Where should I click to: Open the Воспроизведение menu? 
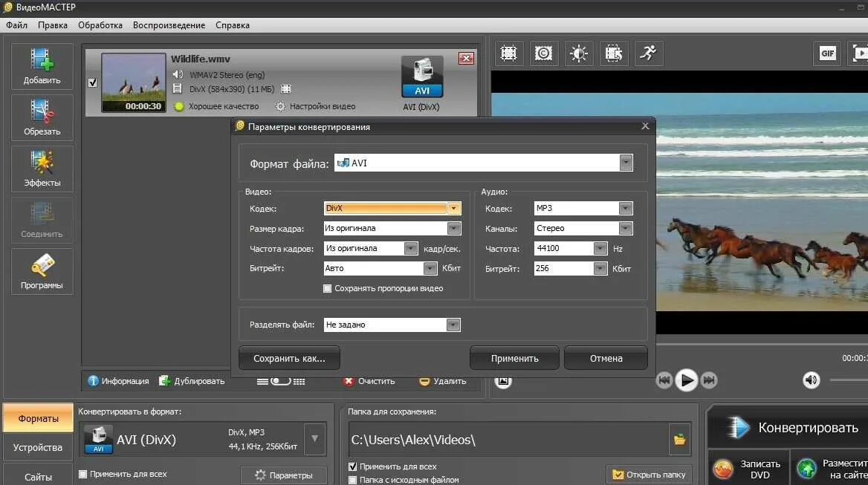tap(169, 25)
